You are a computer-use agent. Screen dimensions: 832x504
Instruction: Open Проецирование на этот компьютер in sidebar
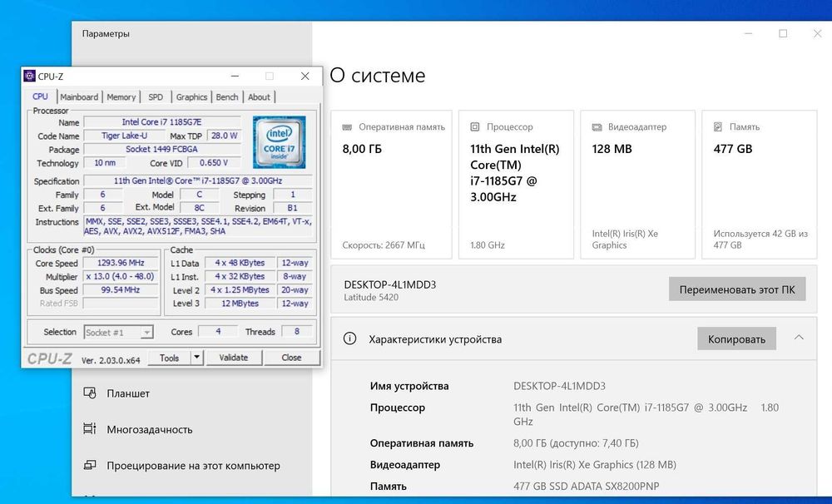[x=193, y=465]
